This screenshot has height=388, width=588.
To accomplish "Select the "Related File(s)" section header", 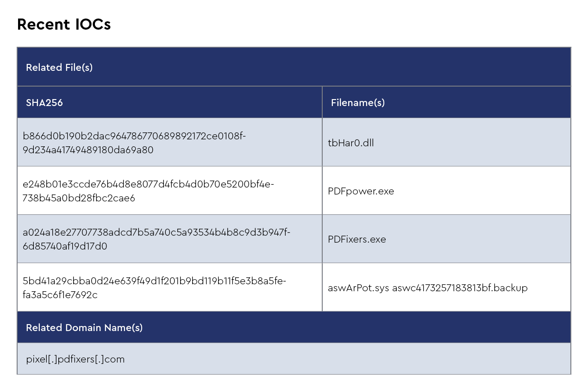I will tap(59, 68).
